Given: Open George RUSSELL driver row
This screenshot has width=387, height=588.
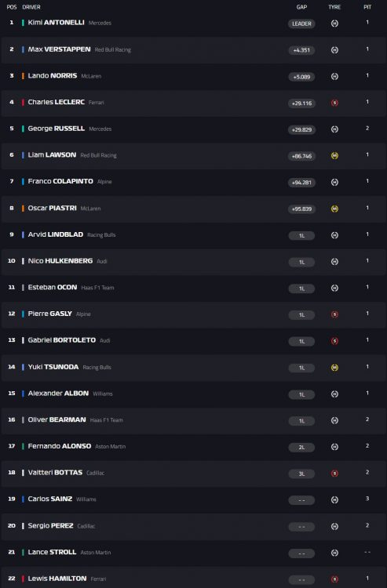Looking at the screenshot, I should [x=194, y=129].
